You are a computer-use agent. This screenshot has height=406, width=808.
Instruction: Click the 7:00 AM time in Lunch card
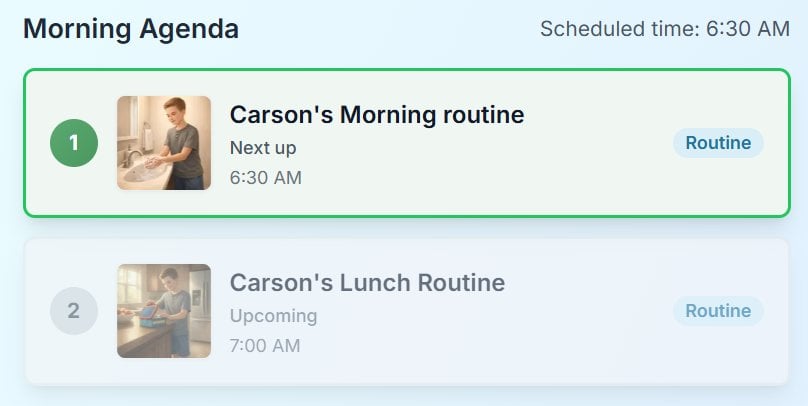265,346
